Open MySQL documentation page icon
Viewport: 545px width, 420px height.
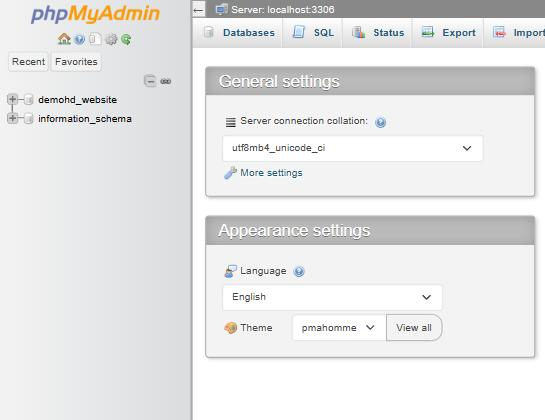click(x=95, y=39)
